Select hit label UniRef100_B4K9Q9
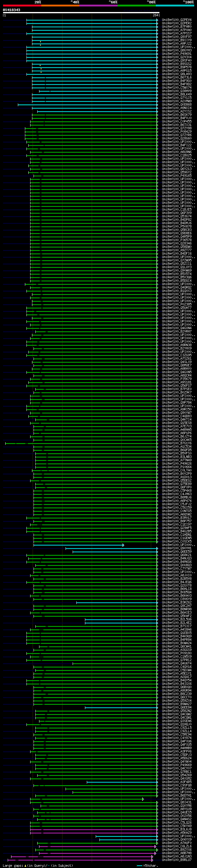Screen dimensions: 197x868 click(176, 636)
